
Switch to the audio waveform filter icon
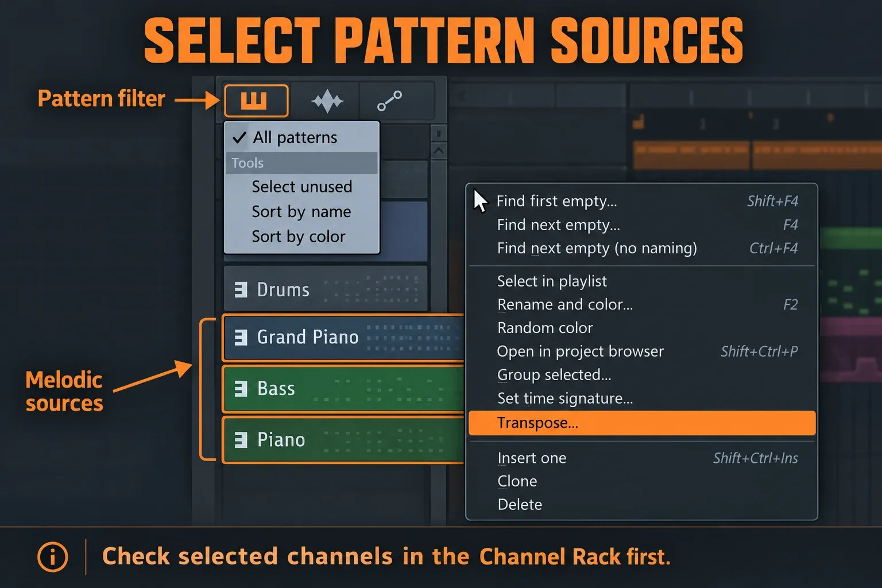pos(327,101)
